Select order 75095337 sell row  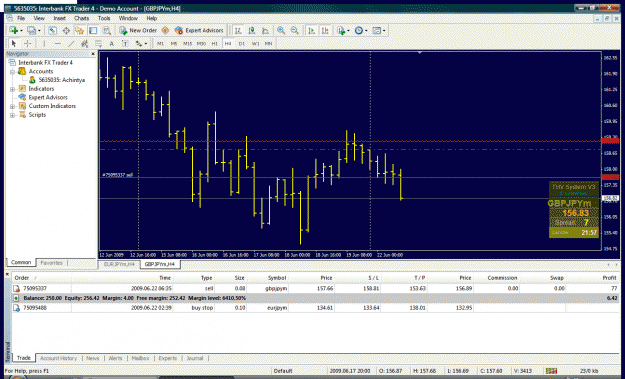[315, 288]
